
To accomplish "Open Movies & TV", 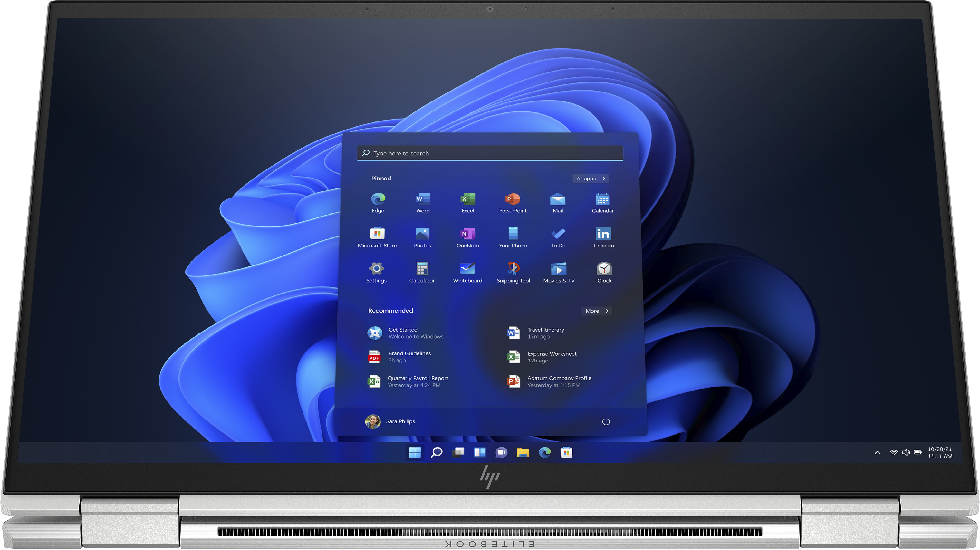I will 559,273.
